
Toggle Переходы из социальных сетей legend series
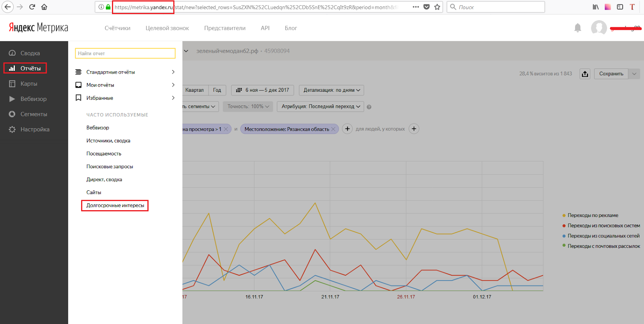[601, 236]
